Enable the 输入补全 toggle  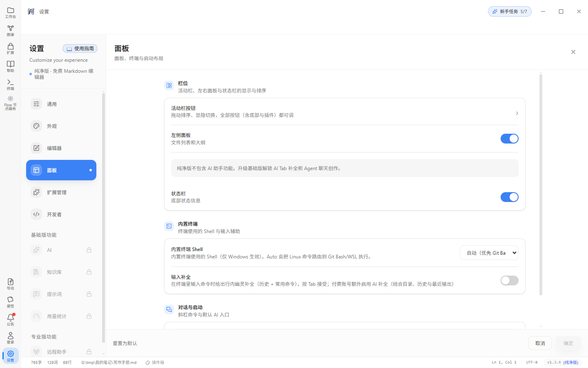point(510,280)
